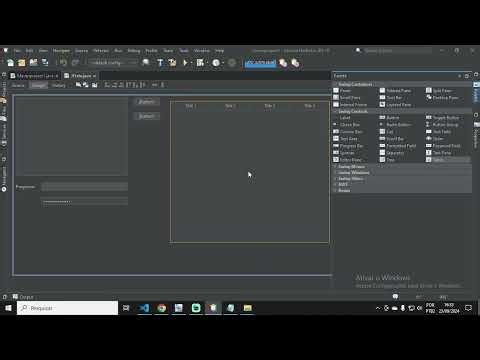This screenshot has width=480, height=360.
Task: Pick the Password Field component
Action: point(444,146)
